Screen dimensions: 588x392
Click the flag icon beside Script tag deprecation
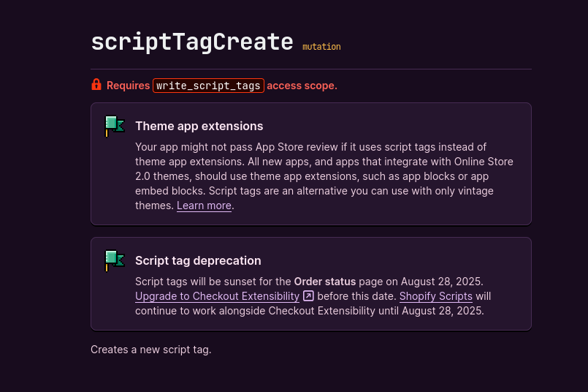115,260
